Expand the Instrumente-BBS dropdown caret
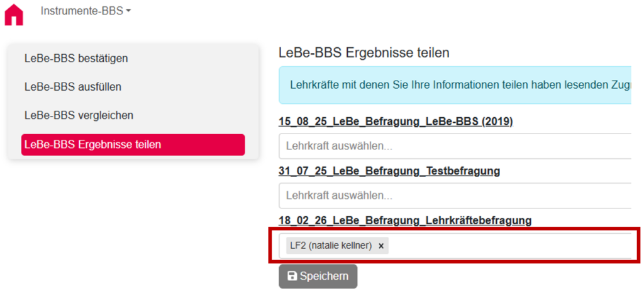This screenshot has height=291, width=644. click(128, 11)
